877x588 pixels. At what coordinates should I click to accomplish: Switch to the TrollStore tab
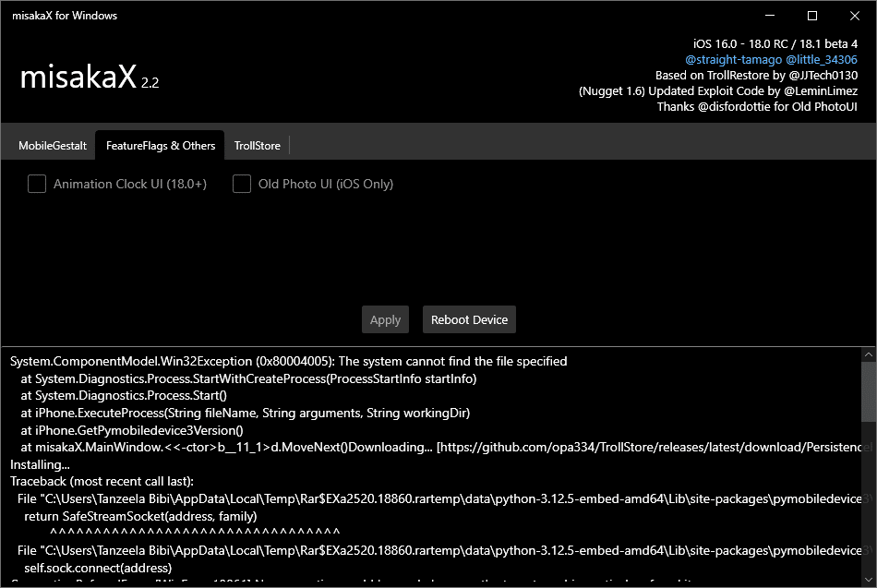pyautogui.click(x=258, y=145)
